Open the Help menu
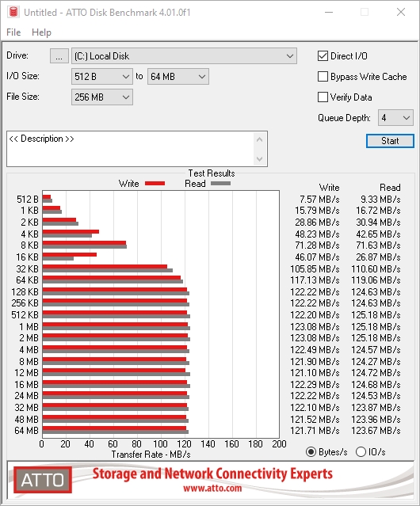The image size is (420, 506). click(x=41, y=32)
